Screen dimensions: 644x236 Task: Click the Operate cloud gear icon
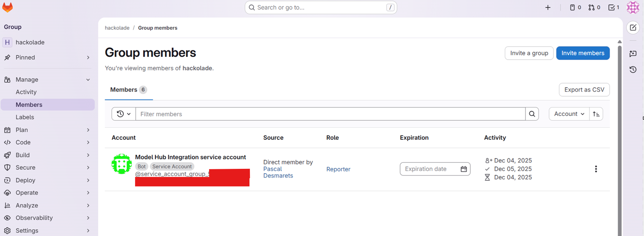coord(7,193)
